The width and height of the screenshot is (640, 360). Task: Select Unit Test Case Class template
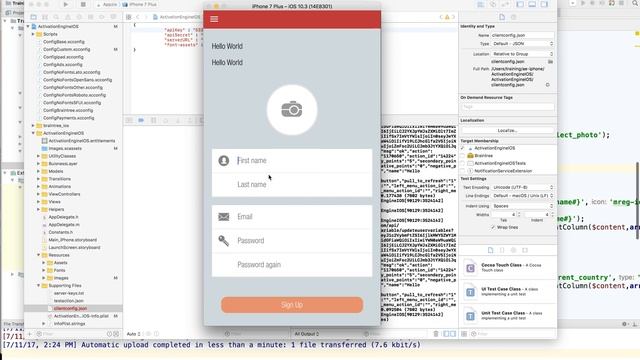pos(508,316)
